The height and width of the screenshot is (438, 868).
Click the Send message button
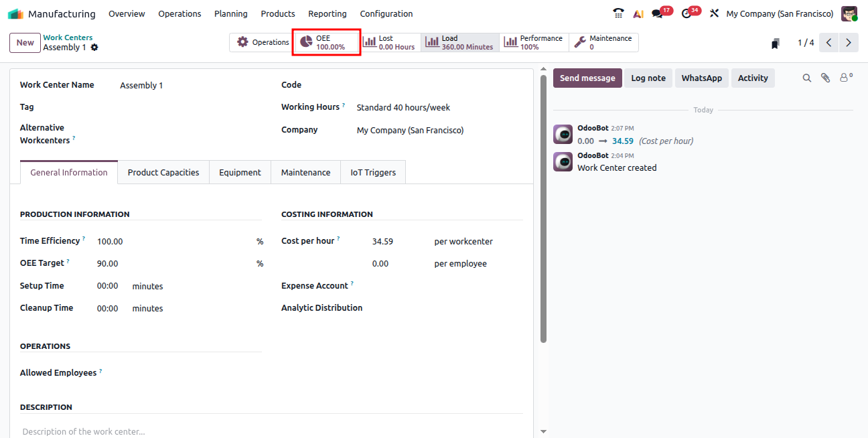click(587, 78)
